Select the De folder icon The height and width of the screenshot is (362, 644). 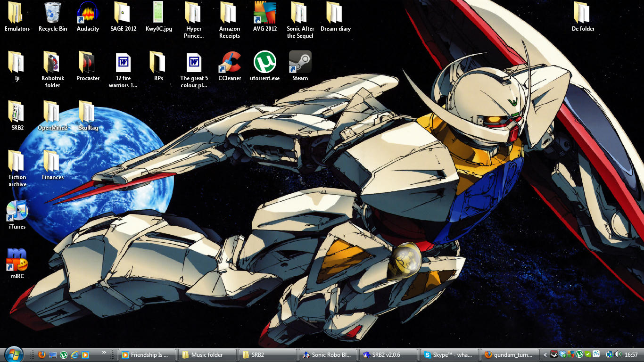click(583, 17)
